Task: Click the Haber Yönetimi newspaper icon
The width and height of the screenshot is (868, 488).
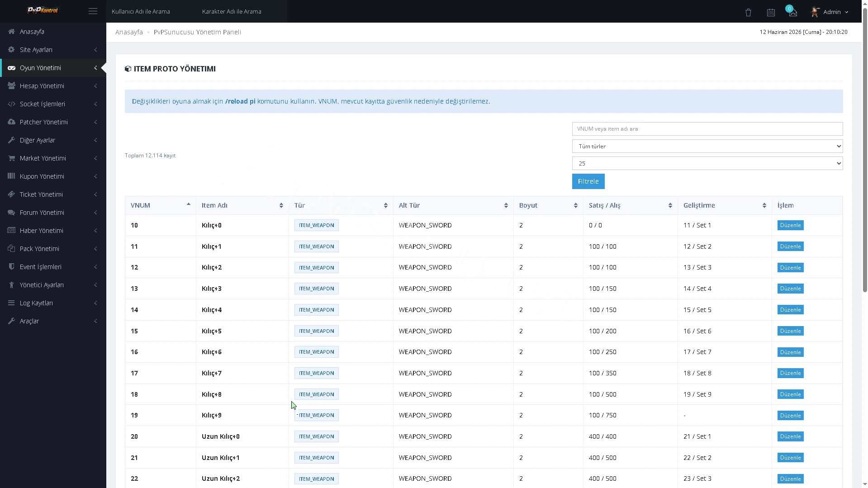Action: coord(11,231)
